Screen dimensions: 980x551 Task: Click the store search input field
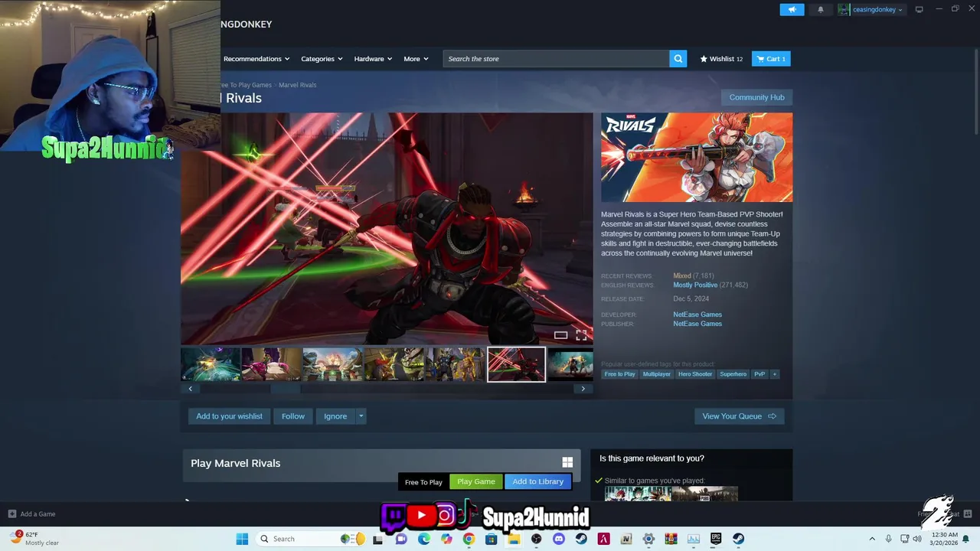(x=557, y=59)
